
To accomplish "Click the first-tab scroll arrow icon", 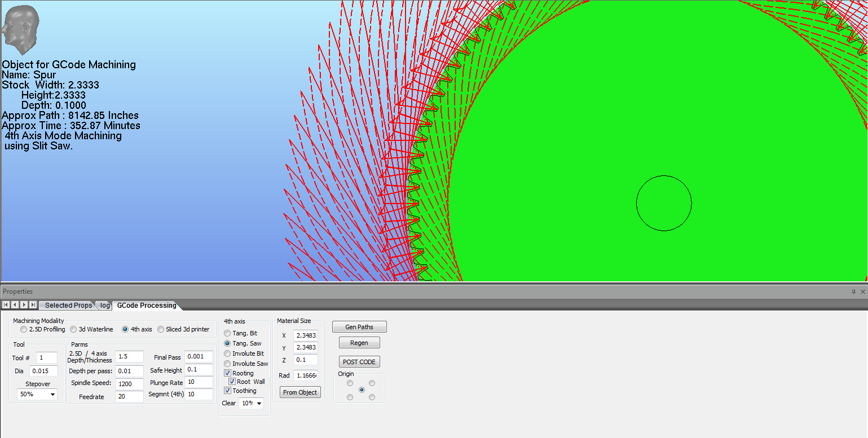I will click(x=6, y=305).
